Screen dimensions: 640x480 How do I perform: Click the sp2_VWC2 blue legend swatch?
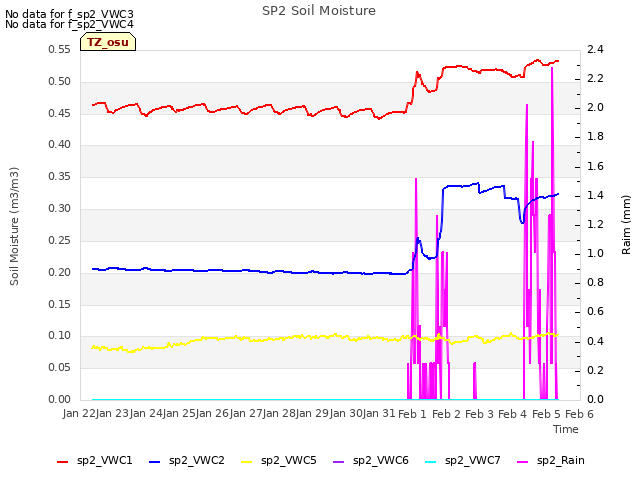click(155, 462)
